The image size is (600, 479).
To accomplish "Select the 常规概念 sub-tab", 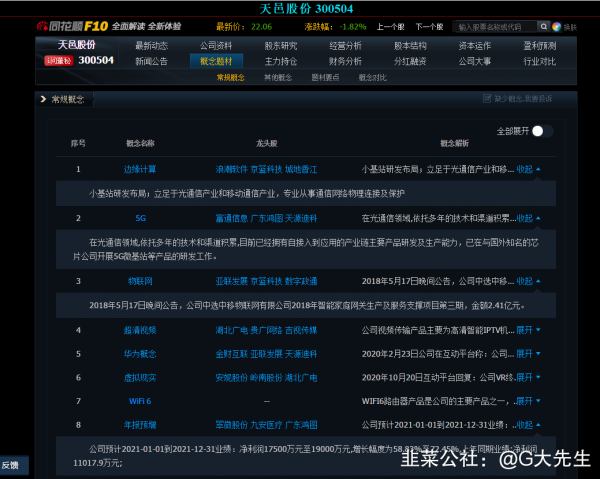I will point(231,78).
